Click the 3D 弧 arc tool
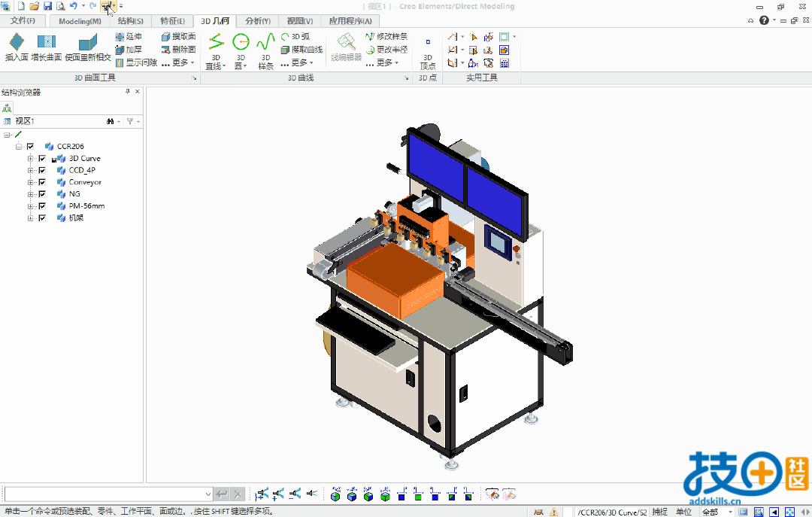Image resolution: width=812 pixels, height=517 pixels. 295,36
